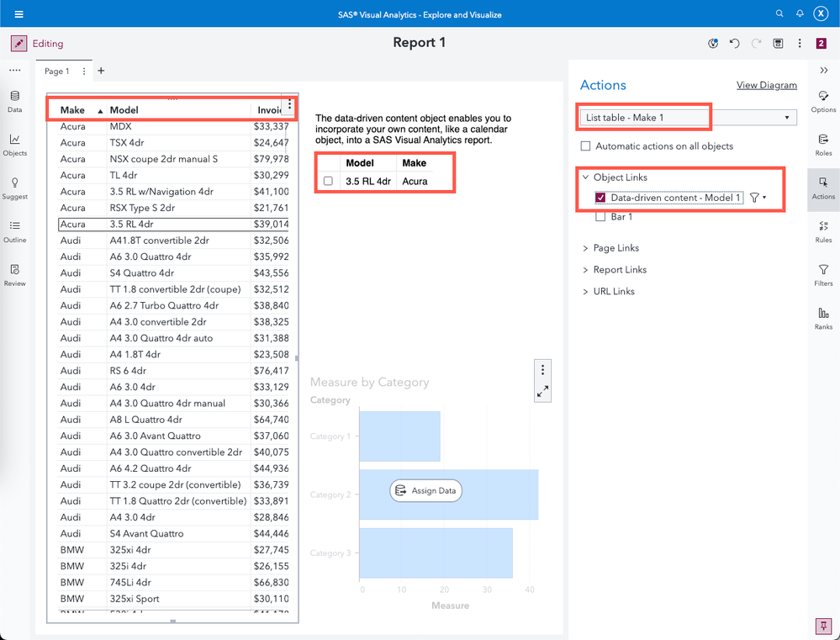The height and width of the screenshot is (640, 840).
Task: Open the Rules pane
Action: tap(823, 232)
